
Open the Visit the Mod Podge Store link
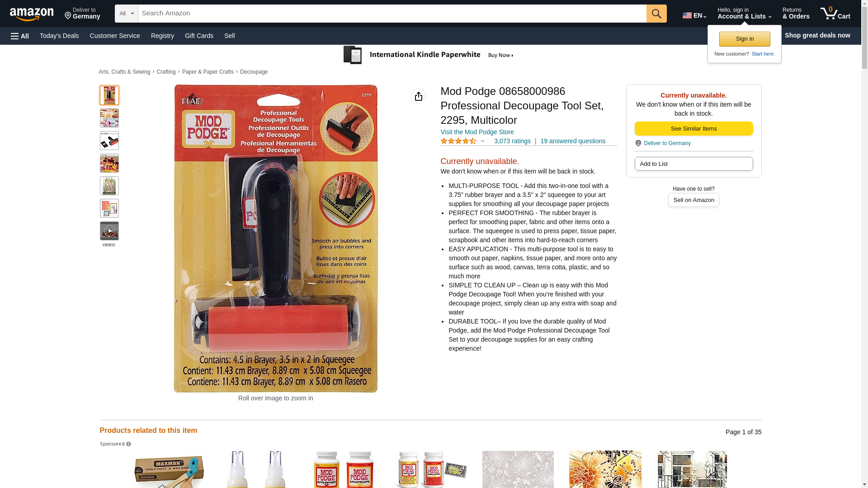(x=477, y=132)
